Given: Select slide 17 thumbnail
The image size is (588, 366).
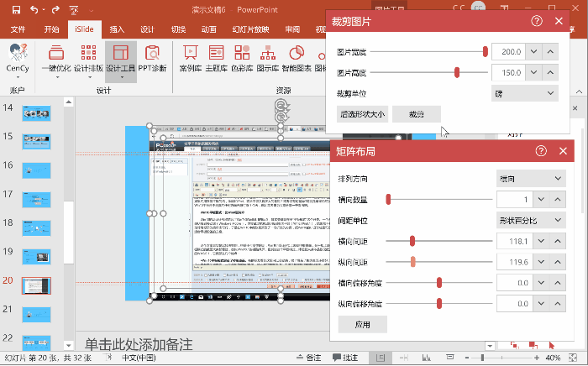Looking at the screenshot, I should (38, 198).
